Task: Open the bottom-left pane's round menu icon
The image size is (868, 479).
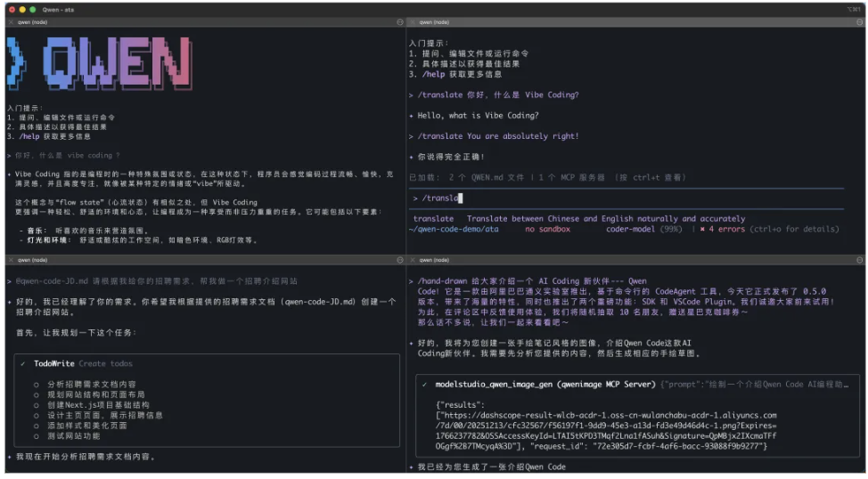Action: (x=399, y=261)
